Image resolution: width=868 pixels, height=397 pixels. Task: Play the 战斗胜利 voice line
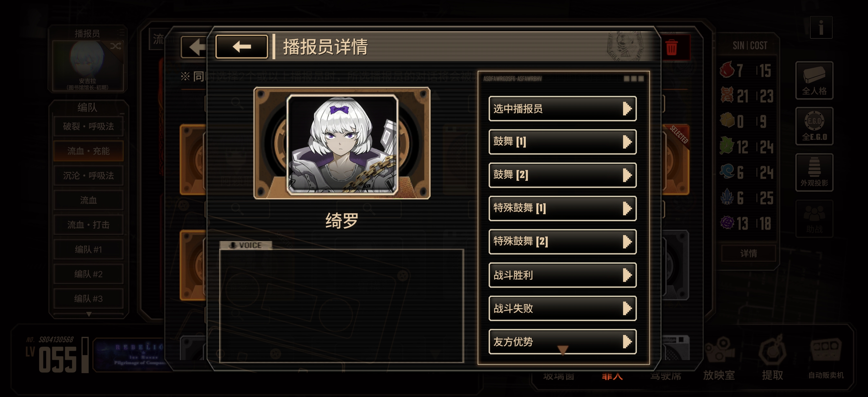562,275
